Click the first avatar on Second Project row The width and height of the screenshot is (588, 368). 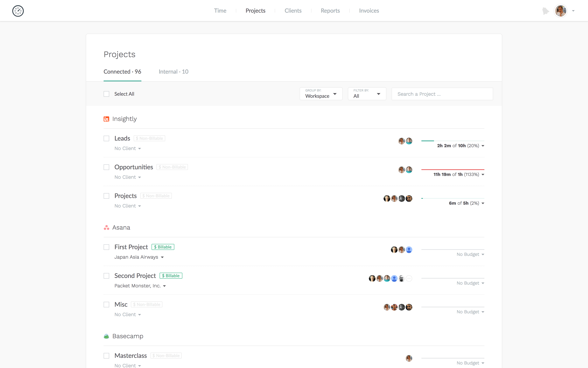coord(372,278)
